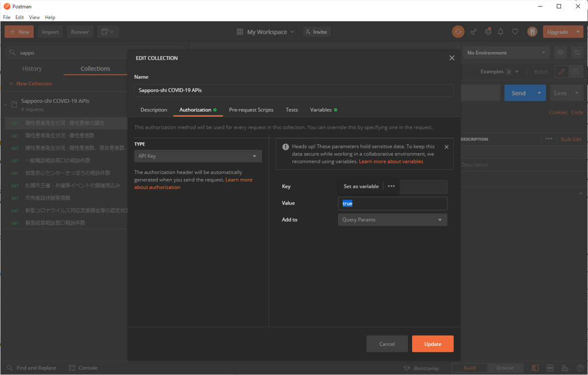Screen dimensions: 588x375
Task: Toggle two pane view icon
Action: point(550,368)
